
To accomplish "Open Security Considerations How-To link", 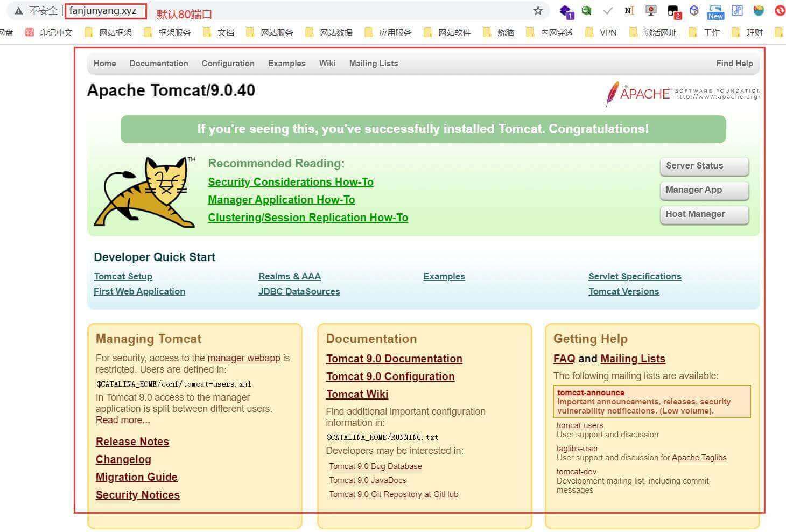I will [291, 182].
